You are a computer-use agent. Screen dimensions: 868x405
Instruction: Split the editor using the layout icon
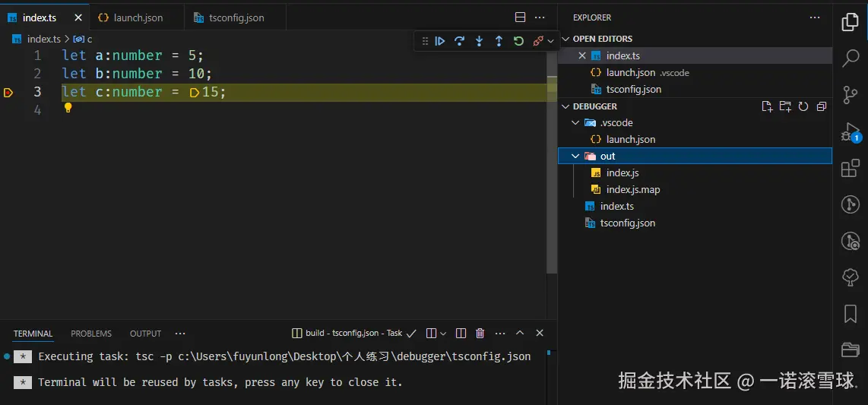point(521,17)
